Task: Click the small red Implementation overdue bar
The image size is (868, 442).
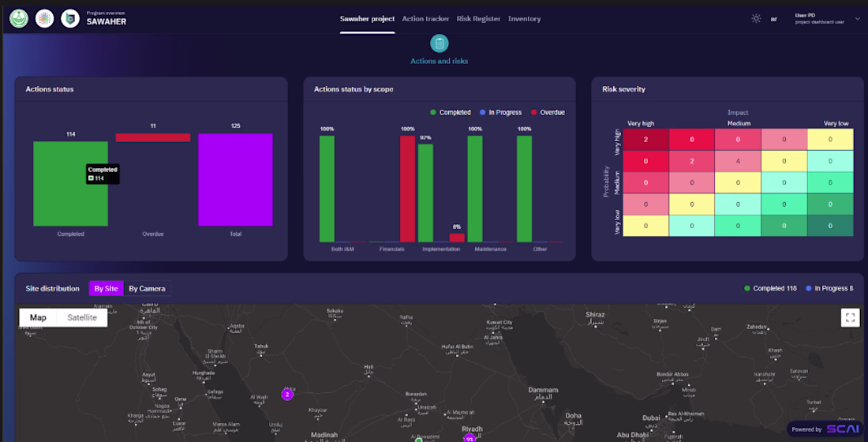Action: point(457,238)
